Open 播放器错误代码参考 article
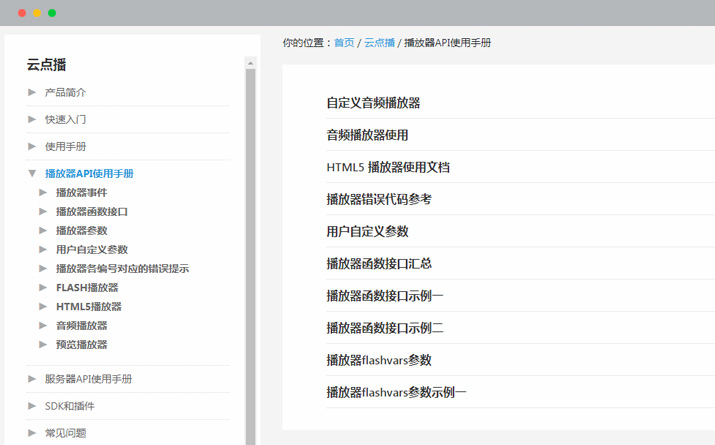This screenshot has height=445, width=715. click(x=379, y=199)
